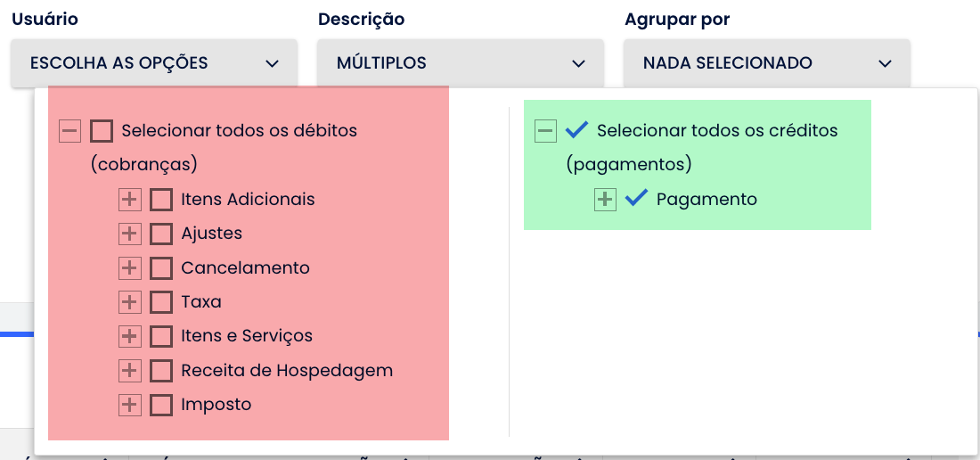
Task: Uncheck Selecionar todos os créditos checkmark
Action: [x=576, y=130]
